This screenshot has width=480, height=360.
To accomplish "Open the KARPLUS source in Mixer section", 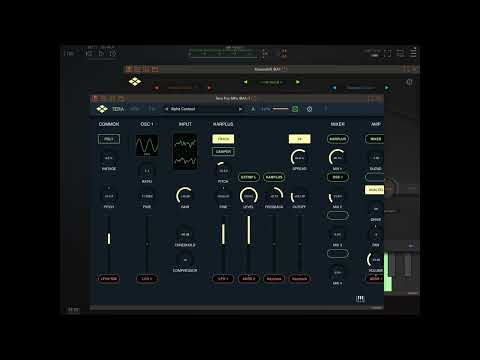I will pos(338,139).
